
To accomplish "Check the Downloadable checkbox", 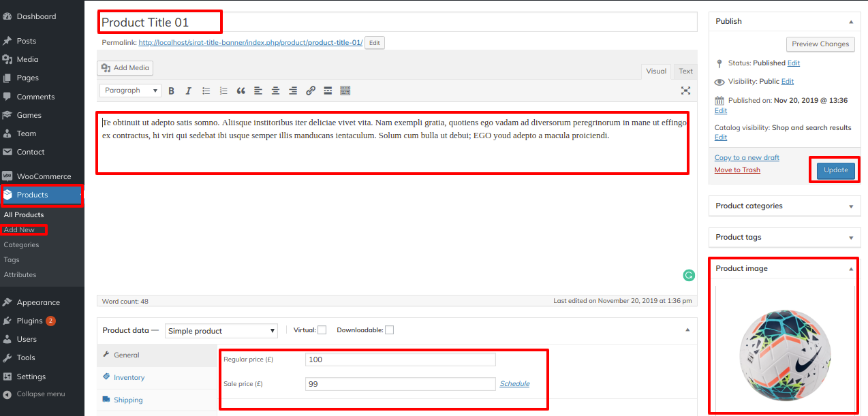I will (389, 330).
